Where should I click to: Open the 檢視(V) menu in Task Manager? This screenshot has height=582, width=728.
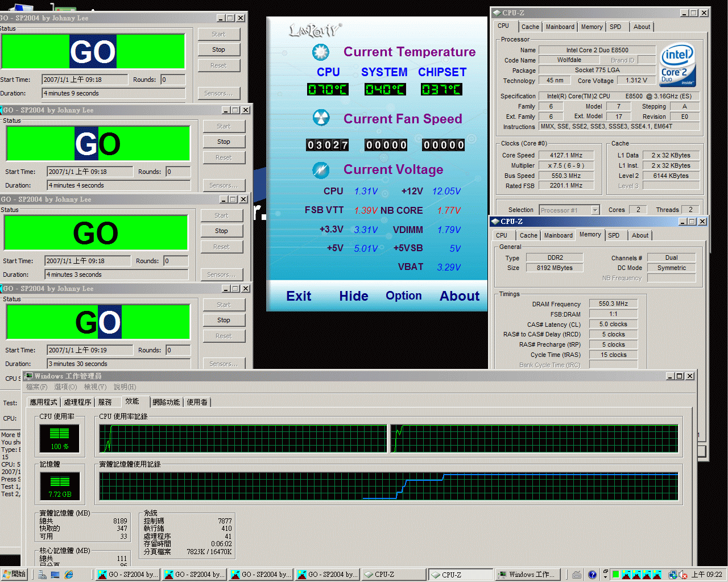pyautogui.click(x=95, y=387)
